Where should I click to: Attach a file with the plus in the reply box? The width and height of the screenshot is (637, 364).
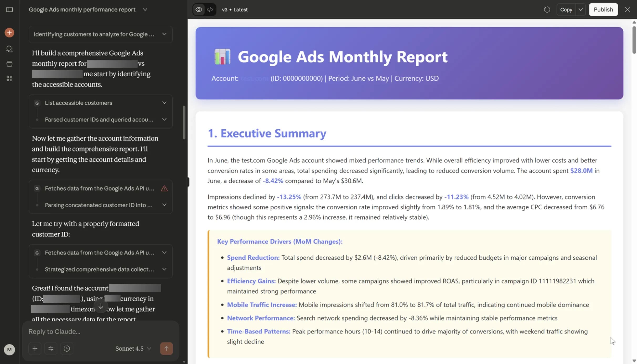point(35,349)
